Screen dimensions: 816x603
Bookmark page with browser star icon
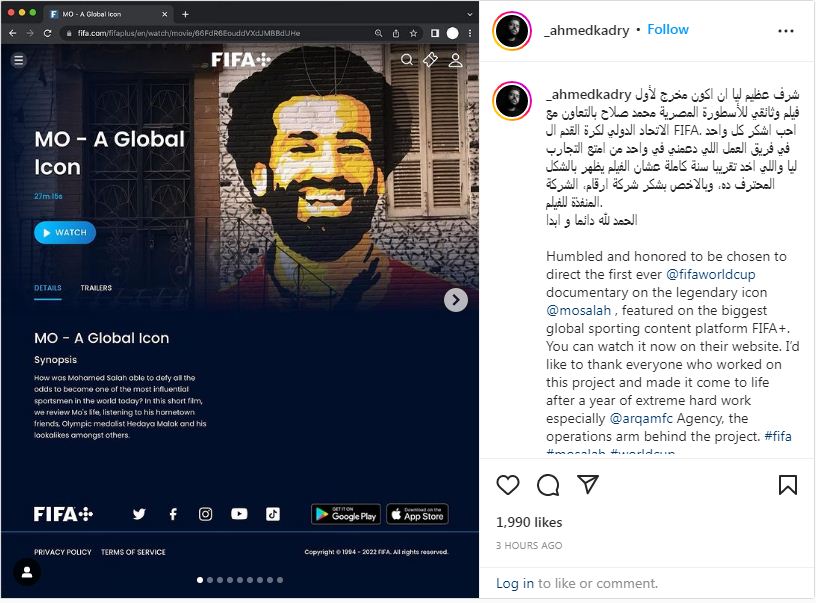click(x=413, y=33)
